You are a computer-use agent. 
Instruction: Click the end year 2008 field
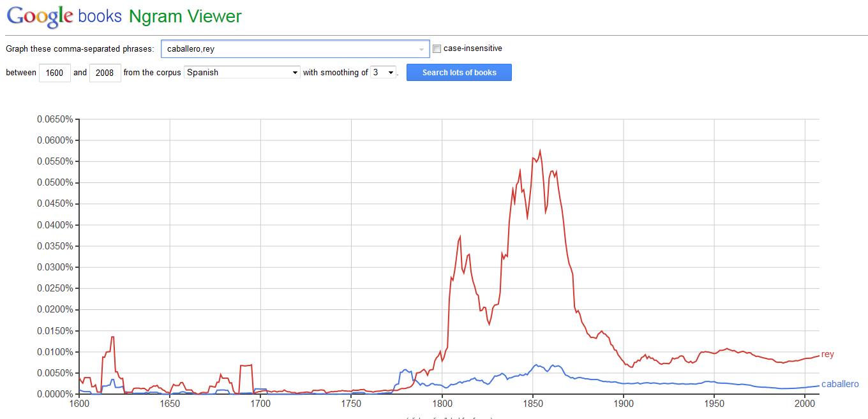pyautogui.click(x=105, y=73)
